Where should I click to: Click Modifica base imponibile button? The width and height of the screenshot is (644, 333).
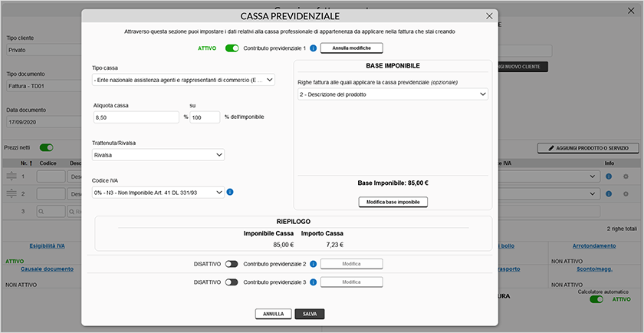[x=393, y=202]
